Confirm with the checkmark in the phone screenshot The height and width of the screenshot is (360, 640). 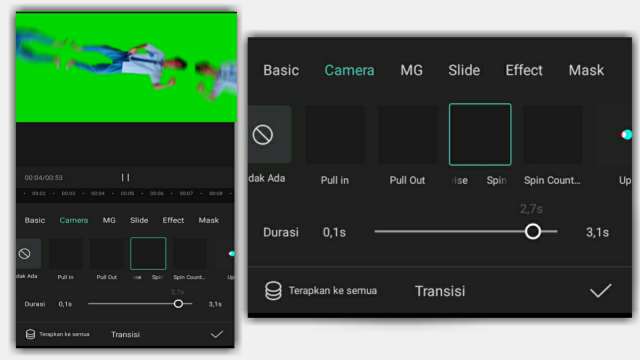click(x=216, y=334)
